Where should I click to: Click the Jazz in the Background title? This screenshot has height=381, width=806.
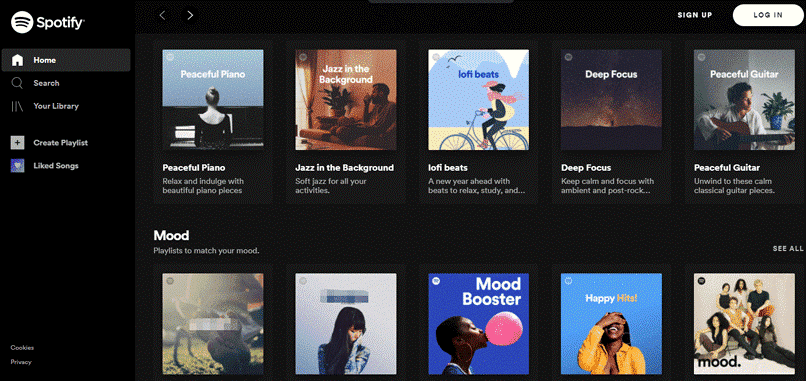click(344, 168)
